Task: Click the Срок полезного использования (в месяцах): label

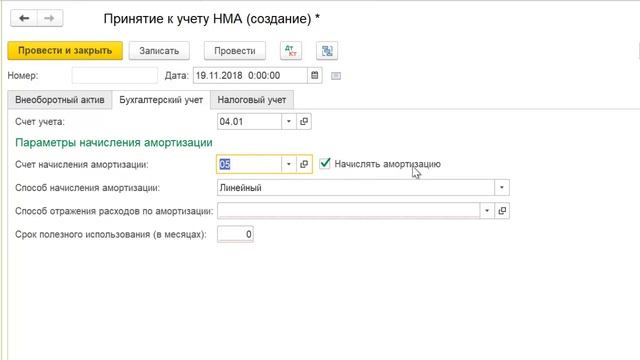Action: pyautogui.click(x=111, y=235)
